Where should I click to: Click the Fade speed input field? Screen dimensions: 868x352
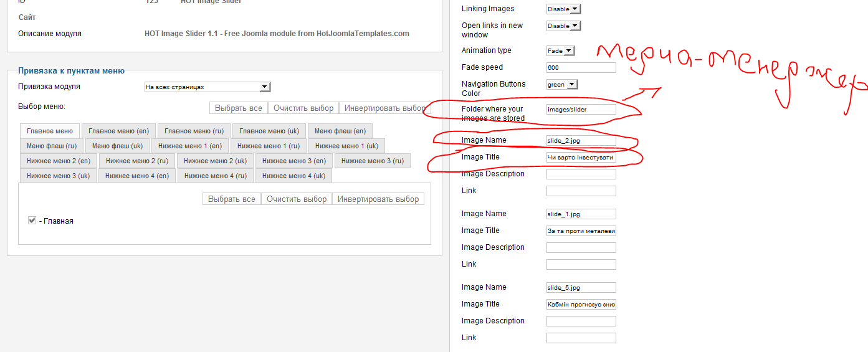[581, 68]
